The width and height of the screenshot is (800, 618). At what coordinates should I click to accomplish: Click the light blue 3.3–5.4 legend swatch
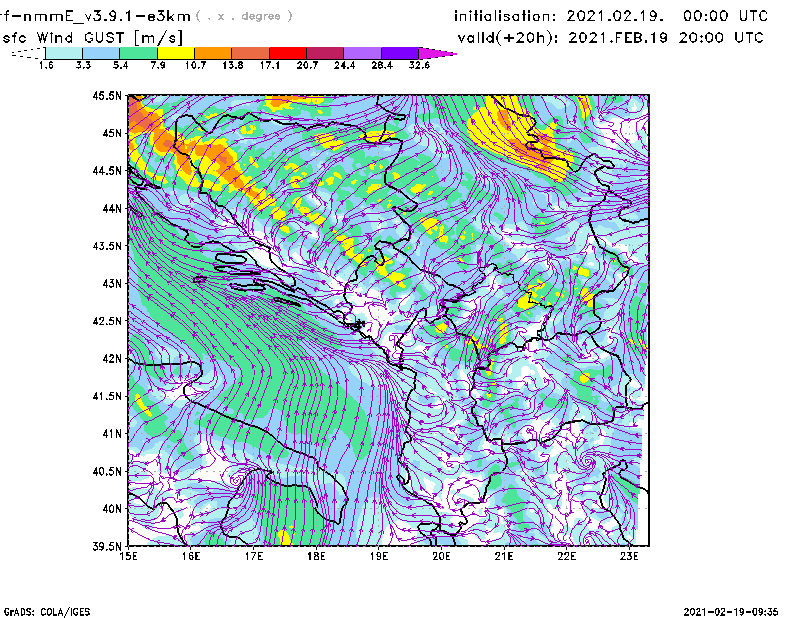tap(101, 53)
